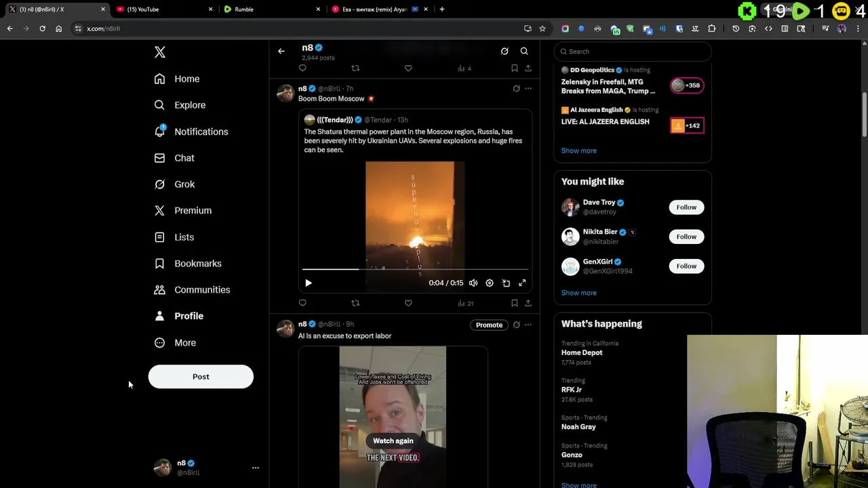
Task: Open Chat messages
Action: tap(174, 158)
